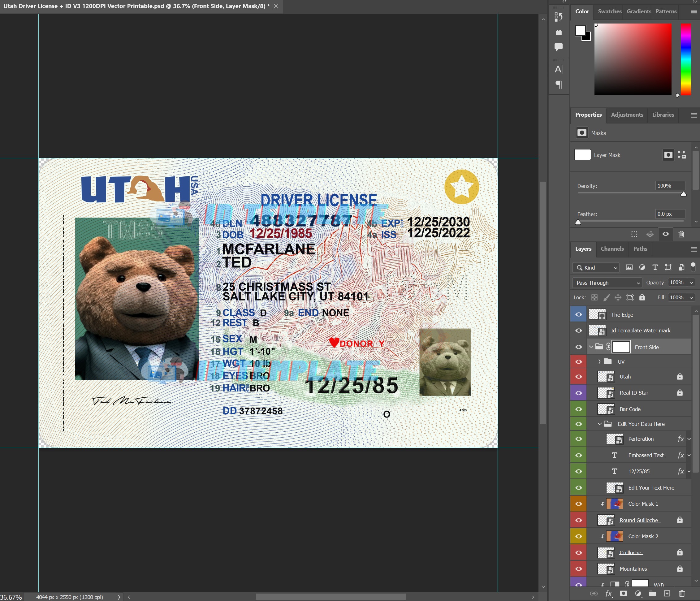Lock image pixels with brush icon
The width and height of the screenshot is (700, 601).
607,298
